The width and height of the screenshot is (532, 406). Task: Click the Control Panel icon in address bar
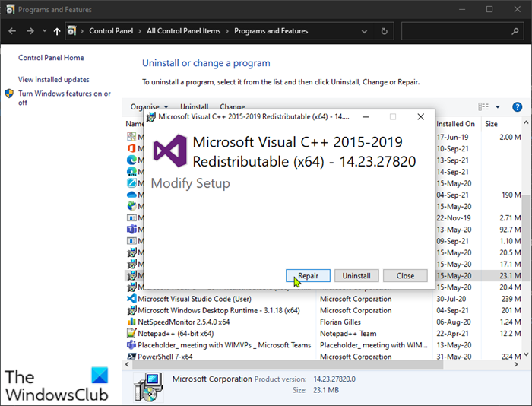coord(71,31)
